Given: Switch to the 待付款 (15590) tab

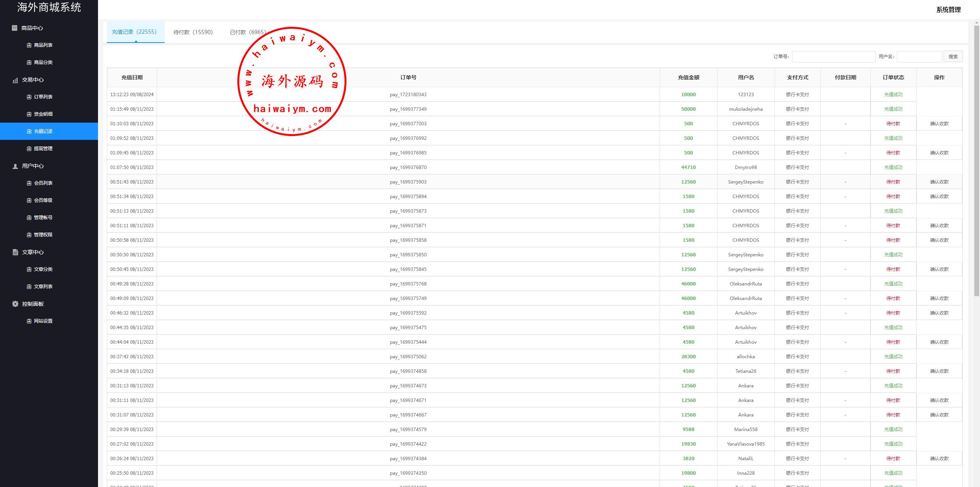Looking at the screenshot, I should click(193, 32).
